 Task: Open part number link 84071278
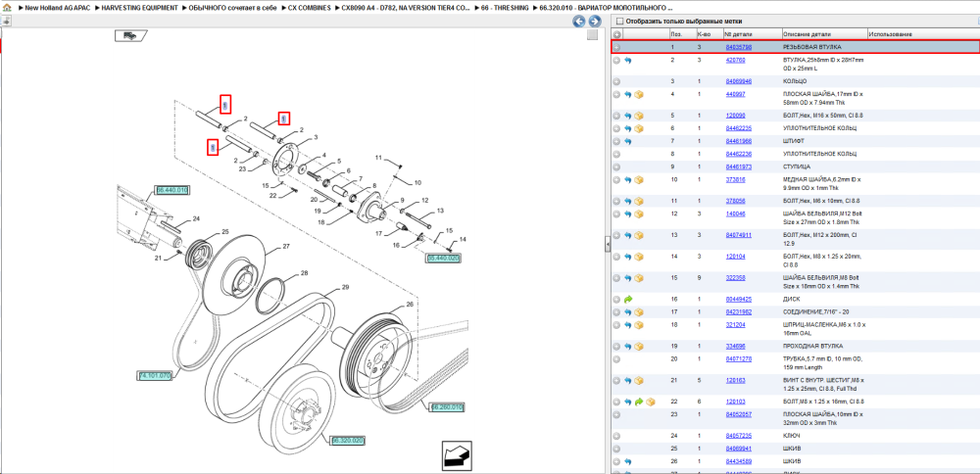pos(738,359)
